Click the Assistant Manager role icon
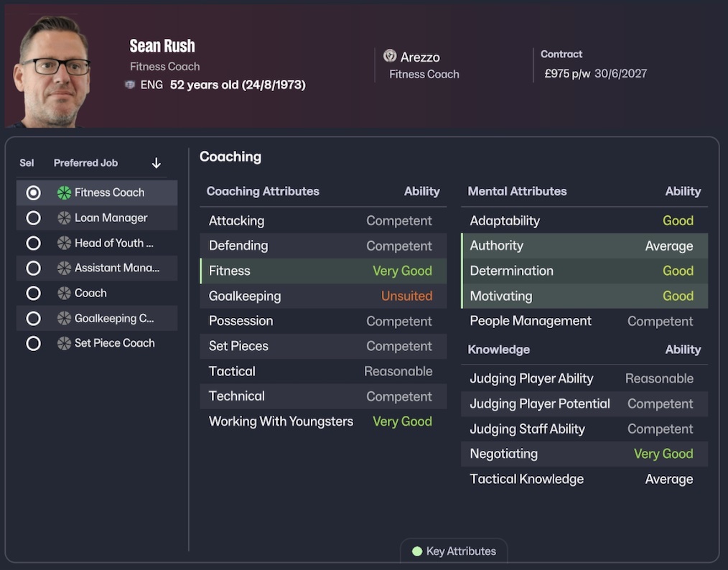Image resolution: width=728 pixels, height=570 pixels. tap(65, 268)
